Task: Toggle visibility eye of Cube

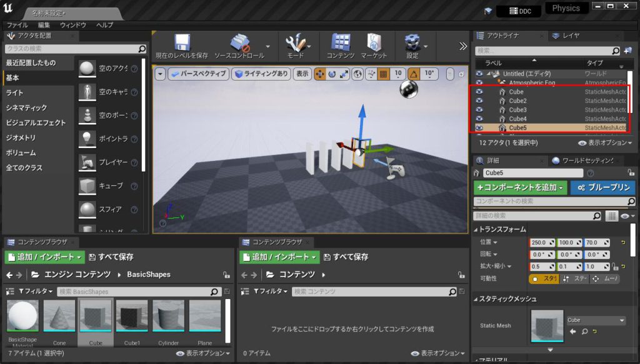Action: tap(479, 92)
